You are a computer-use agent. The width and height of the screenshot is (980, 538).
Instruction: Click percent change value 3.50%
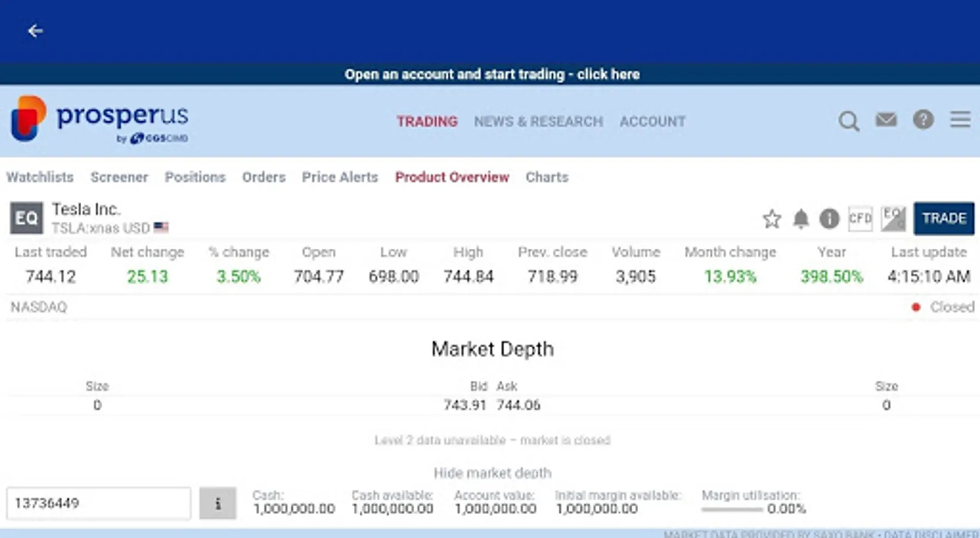(238, 277)
